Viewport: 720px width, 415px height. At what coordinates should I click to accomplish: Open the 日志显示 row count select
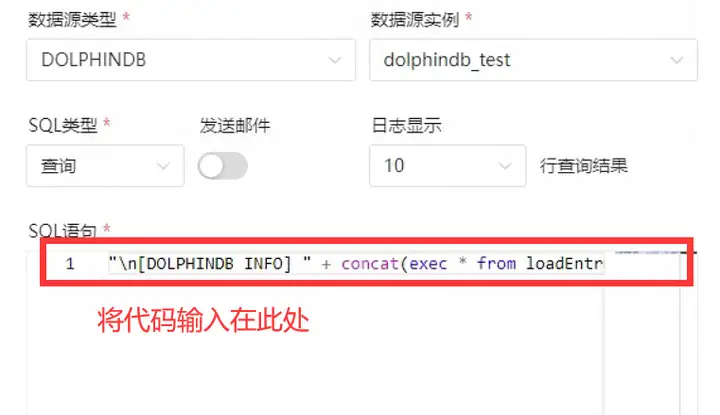[x=448, y=166]
